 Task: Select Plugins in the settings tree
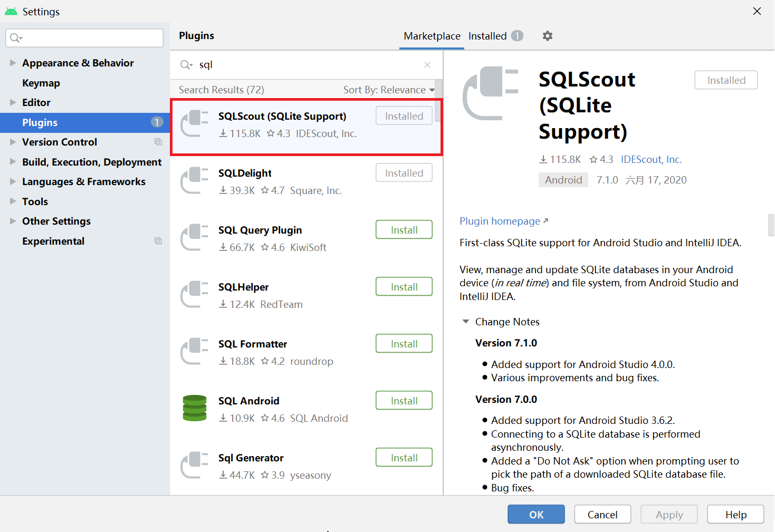tap(85, 122)
